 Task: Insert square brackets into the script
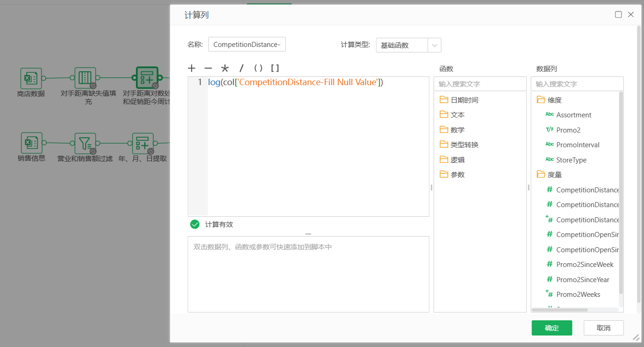click(x=275, y=69)
